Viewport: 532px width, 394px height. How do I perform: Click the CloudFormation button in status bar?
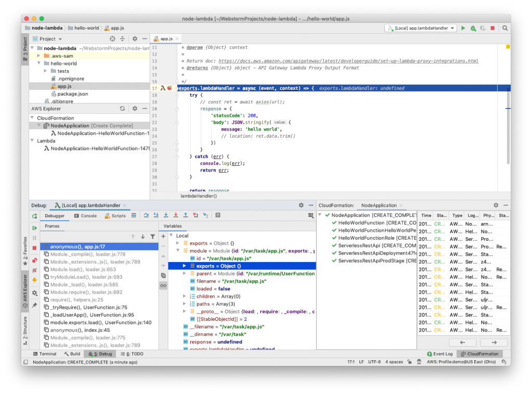(x=480, y=354)
